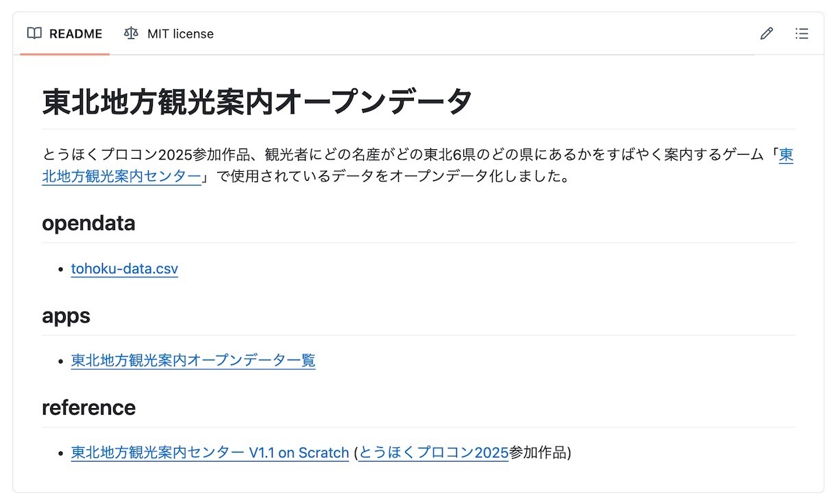Open the tohoku-data.csv link
This screenshot has height=504, width=836.
(x=125, y=268)
